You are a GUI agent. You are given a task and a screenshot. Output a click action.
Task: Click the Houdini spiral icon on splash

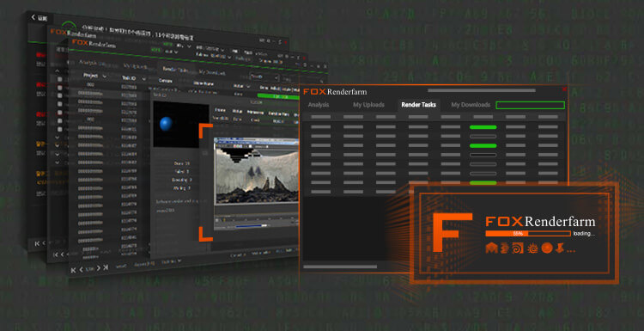tap(518, 248)
